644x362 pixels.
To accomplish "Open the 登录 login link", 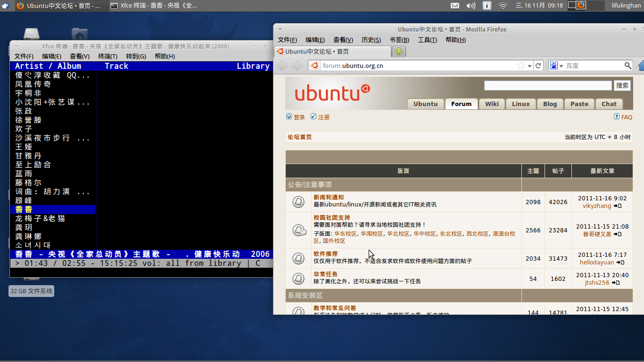I will (299, 117).
